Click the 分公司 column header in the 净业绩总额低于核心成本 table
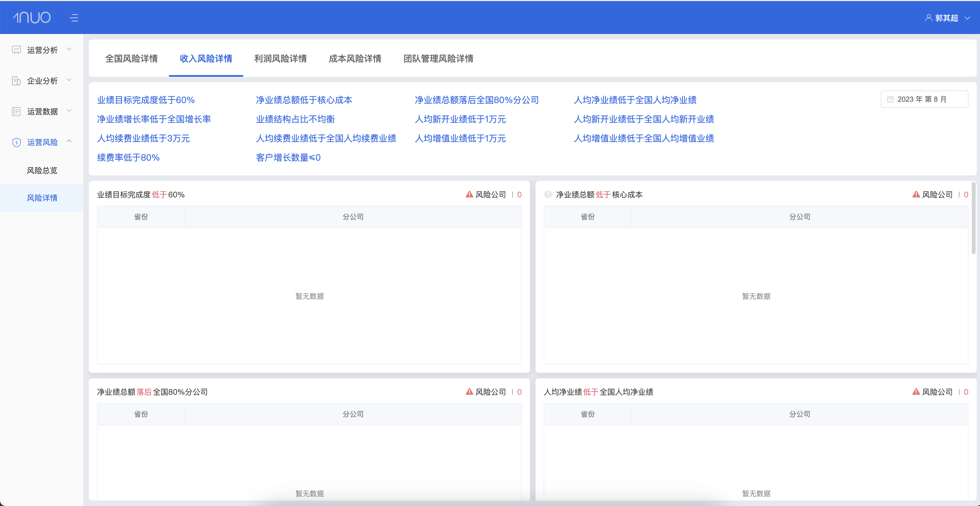This screenshot has width=980, height=506. [x=800, y=217]
